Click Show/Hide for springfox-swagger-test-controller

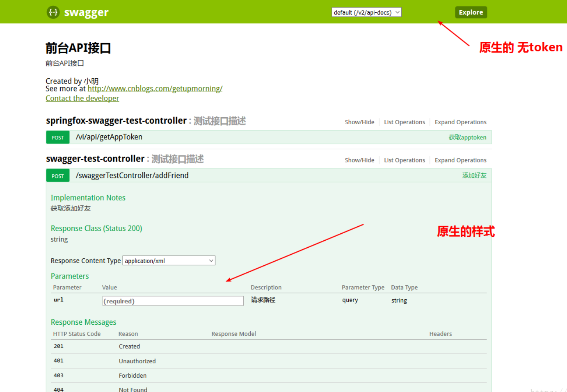(359, 122)
